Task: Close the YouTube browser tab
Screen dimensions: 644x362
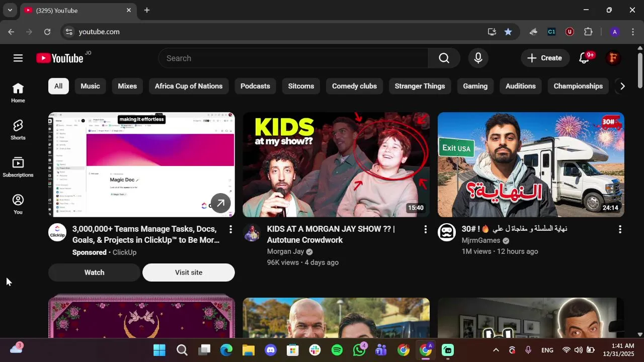Action: 129,10
